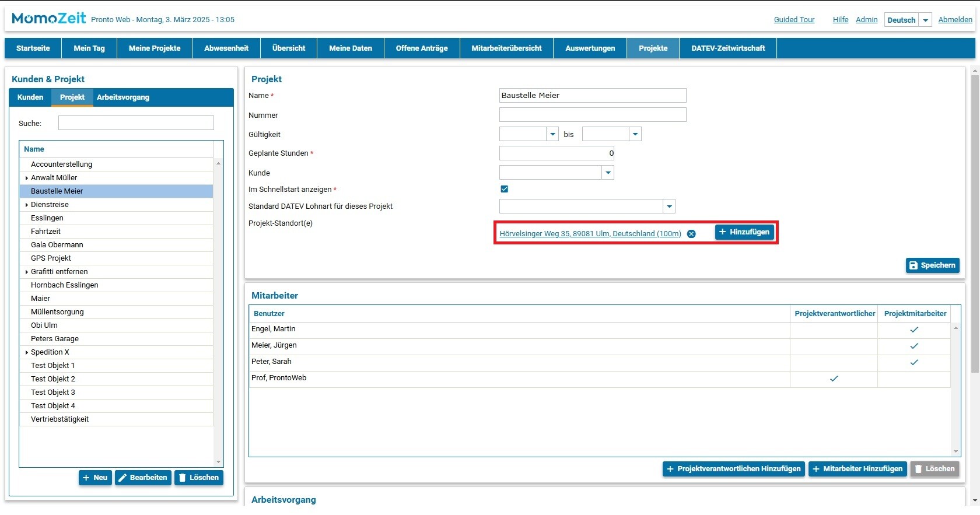980x515 pixels.
Task: Open the Auswertungen menu
Action: point(590,48)
